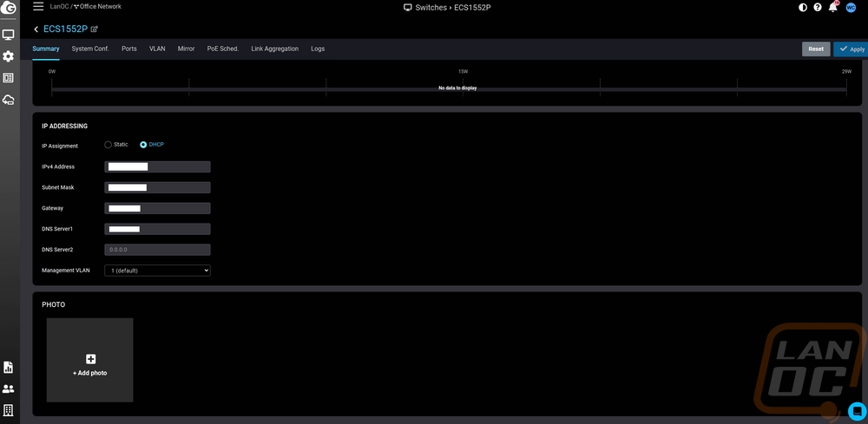
Task: Select the Static IP assignment option
Action: click(108, 145)
